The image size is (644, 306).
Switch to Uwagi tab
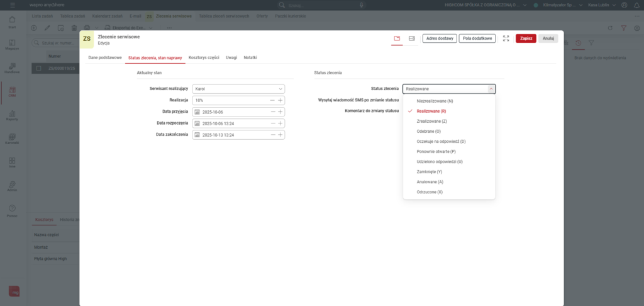pyautogui.click(x=231, y=57)
